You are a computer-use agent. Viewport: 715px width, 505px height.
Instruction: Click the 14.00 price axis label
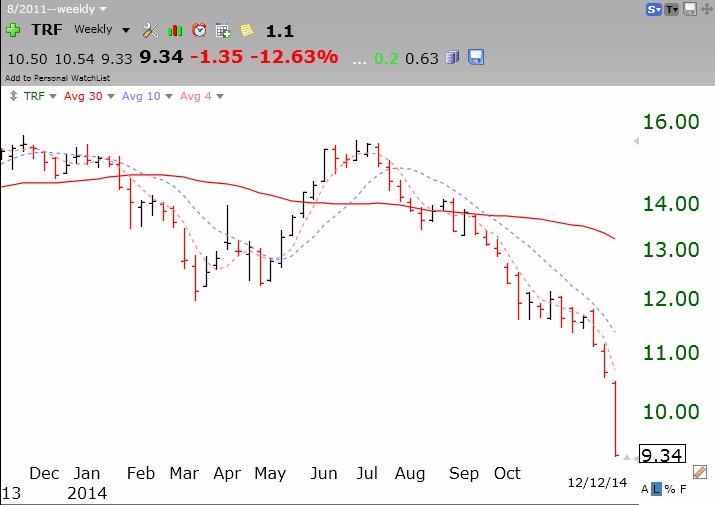(671, 204)
